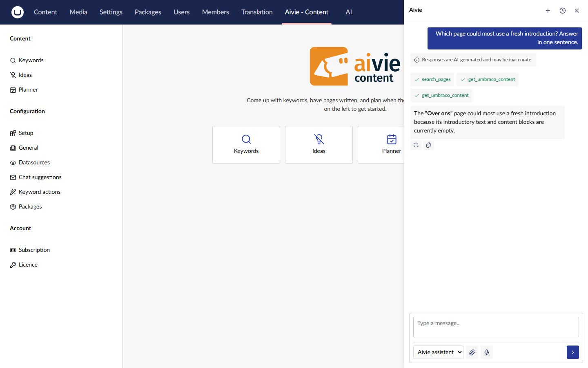
Task: Expand the search_pages tool call
Action: (432, 79)
